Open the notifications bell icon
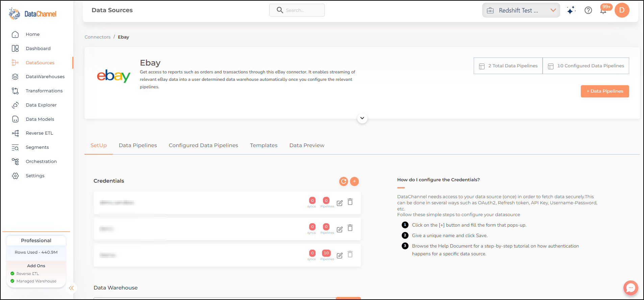 point(603,11)
